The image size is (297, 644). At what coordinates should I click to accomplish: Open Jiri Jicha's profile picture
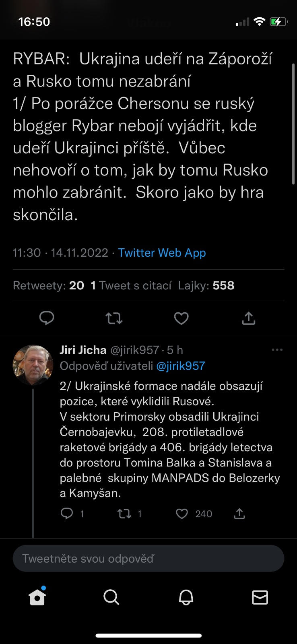coord(33,365)
